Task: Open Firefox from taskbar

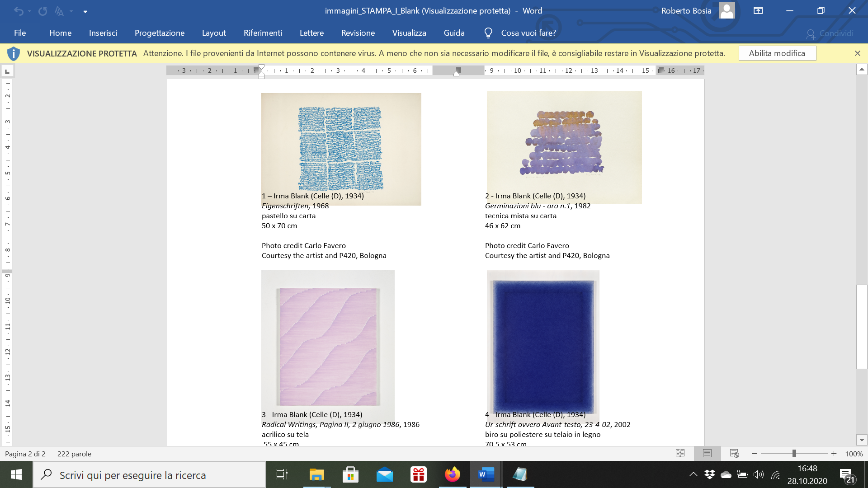Action: 453,474
